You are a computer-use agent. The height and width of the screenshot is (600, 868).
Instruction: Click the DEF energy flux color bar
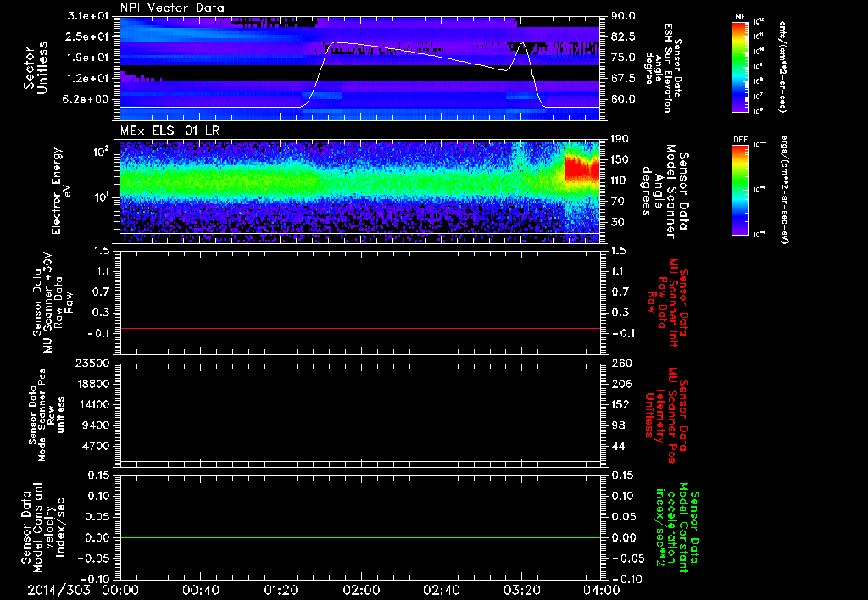point(740,190)
